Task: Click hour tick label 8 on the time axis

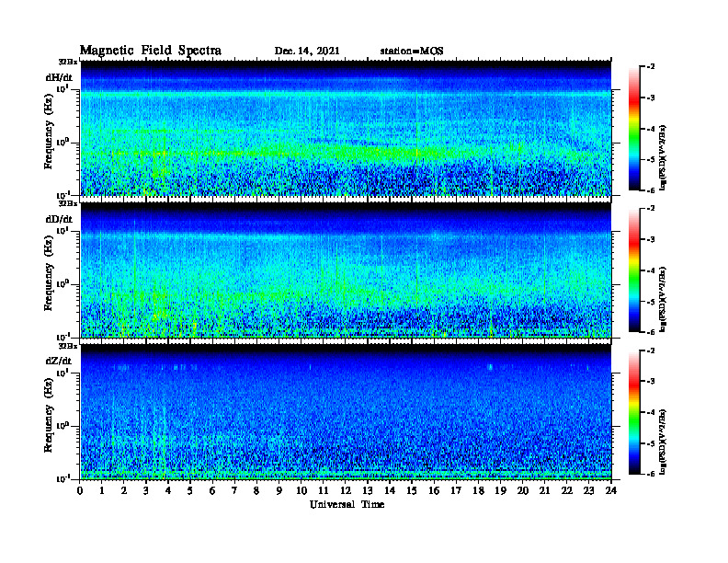Action: 256,491
